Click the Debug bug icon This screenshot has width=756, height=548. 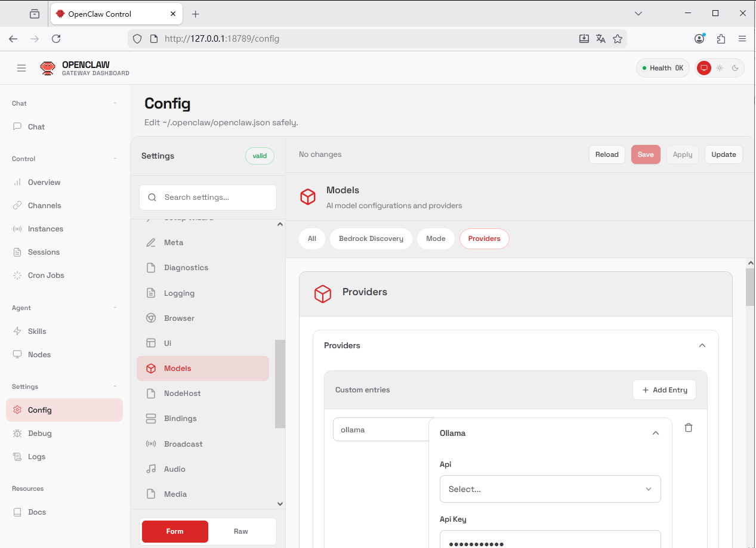coord(17,433)
